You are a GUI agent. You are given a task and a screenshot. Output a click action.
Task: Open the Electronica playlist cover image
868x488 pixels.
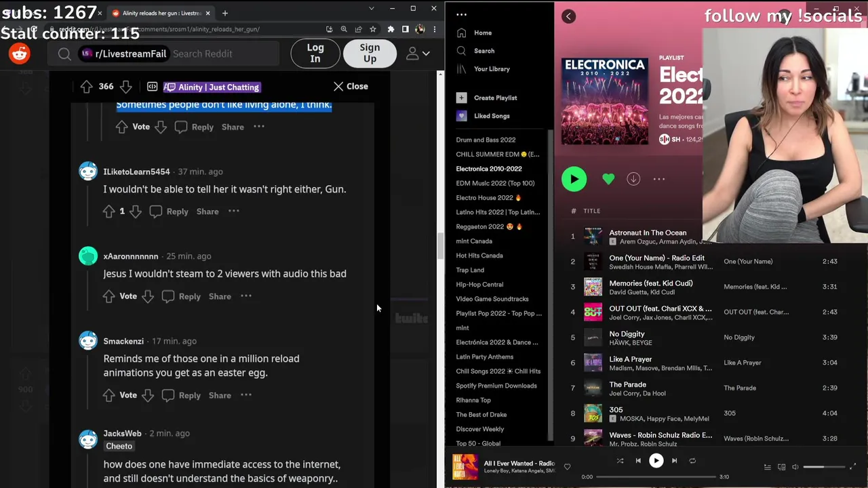click(x=605, y=101)
